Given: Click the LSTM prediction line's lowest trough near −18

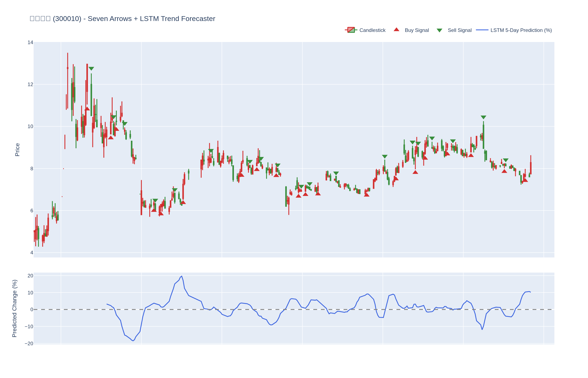Looking at the screenshot, I should coord(133,341).
